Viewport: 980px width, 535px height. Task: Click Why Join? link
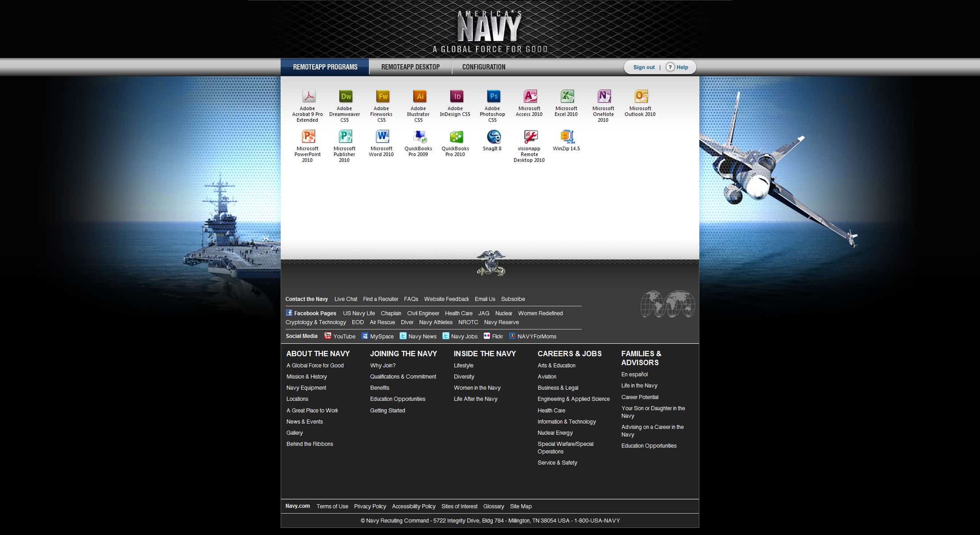(x=383, y=366)
